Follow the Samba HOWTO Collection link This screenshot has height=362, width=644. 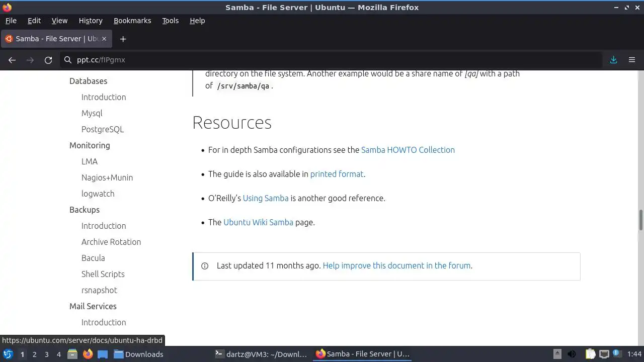(x=408, y=150)
